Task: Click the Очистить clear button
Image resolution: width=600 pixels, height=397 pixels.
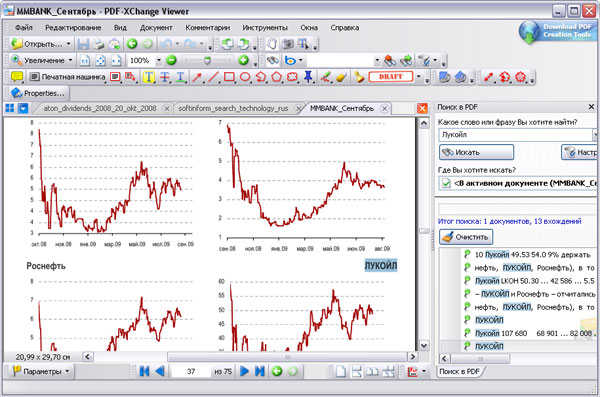Action: click(x=466, y=237)
